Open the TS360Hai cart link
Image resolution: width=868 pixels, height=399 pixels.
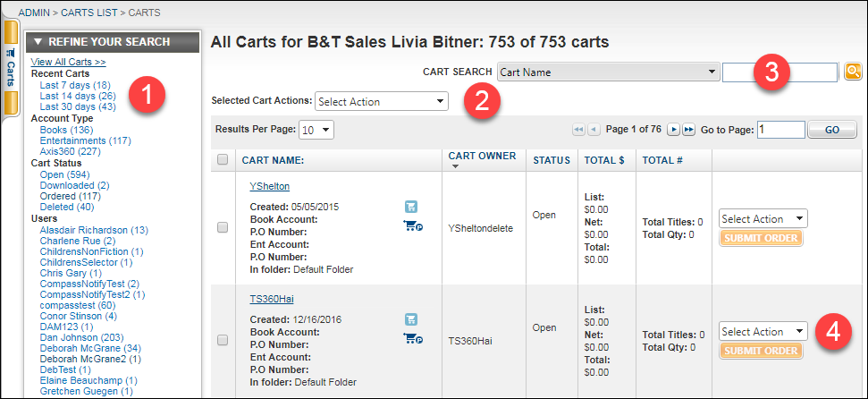[x=271, y=299]
